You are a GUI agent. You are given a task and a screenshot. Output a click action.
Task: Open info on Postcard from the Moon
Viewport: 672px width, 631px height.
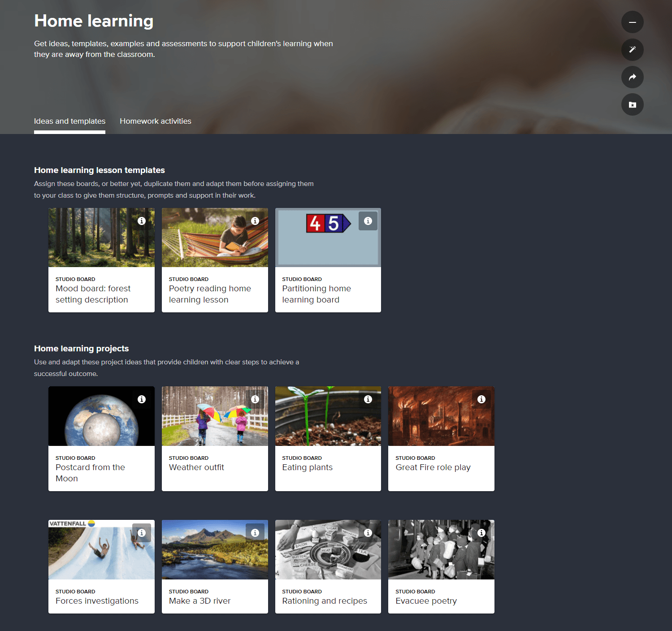pos(142,399)
